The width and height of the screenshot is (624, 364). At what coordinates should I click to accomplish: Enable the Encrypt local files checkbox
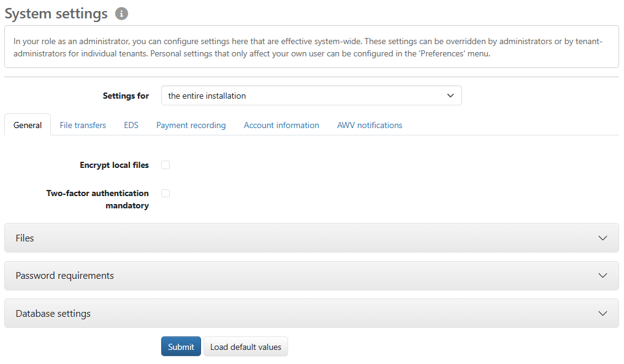click(x=166, y=165)
